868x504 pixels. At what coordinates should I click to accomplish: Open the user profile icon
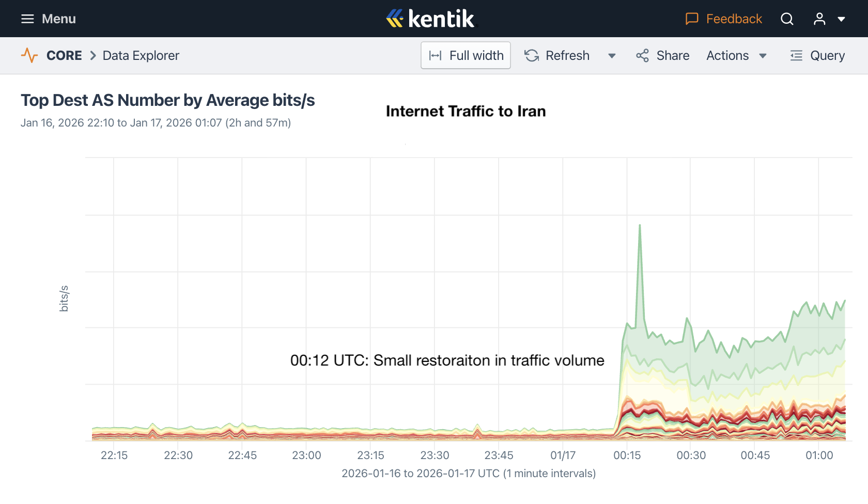819,19
